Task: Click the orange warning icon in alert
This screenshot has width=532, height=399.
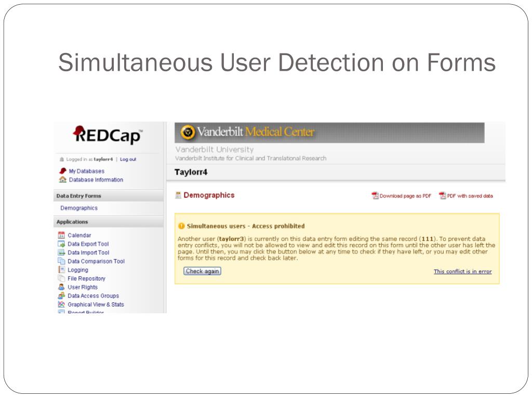Action: point(181,226)
